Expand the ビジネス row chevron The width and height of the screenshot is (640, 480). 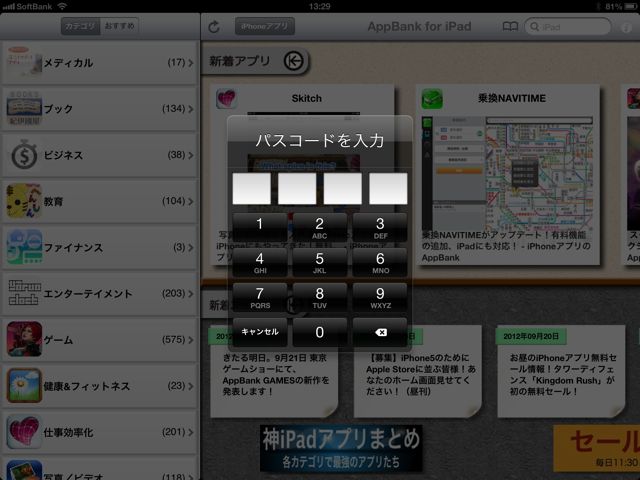coord(191,155)
